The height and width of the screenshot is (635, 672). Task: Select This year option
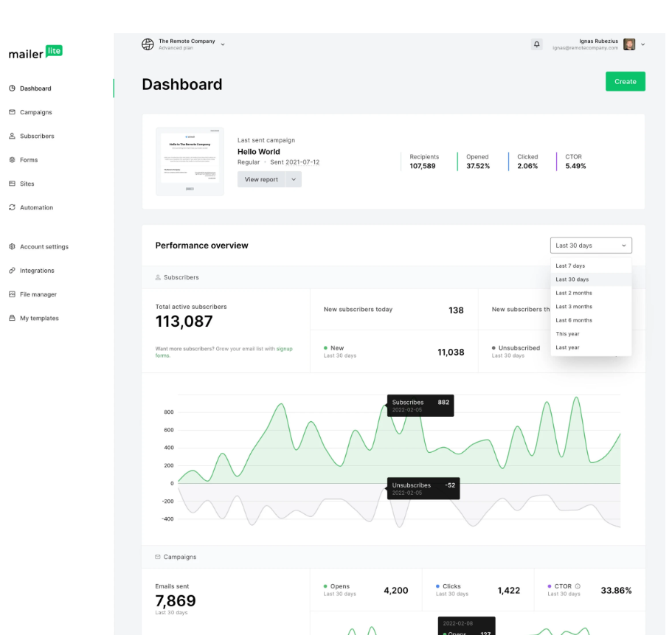coord(591,334)
